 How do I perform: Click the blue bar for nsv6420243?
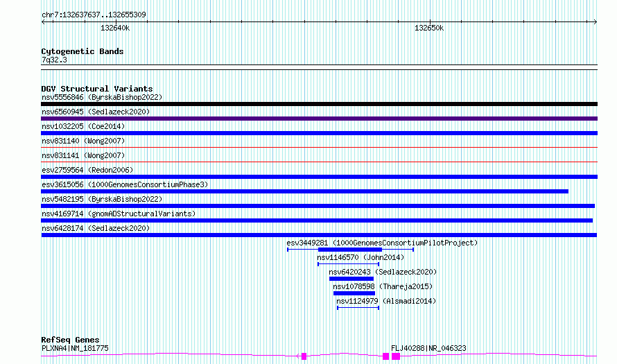click(351, 279)
